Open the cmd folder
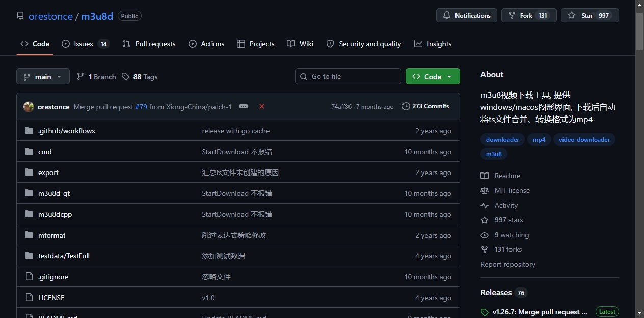The height and width of the screenshot is (318, 644). pos(45,152)
